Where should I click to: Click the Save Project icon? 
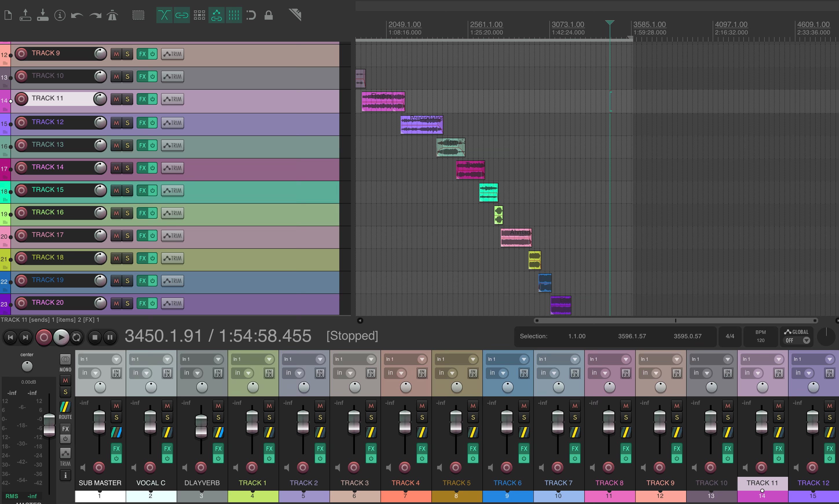43,15
